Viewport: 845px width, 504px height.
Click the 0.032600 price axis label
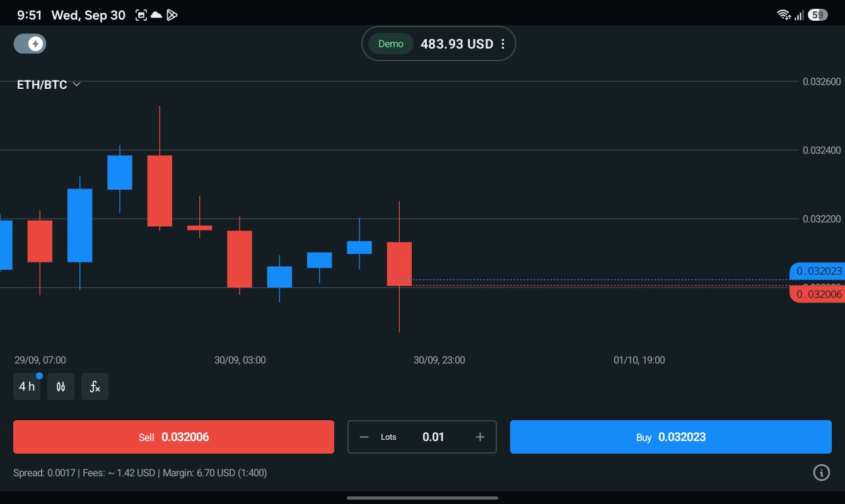coord(822,81)
